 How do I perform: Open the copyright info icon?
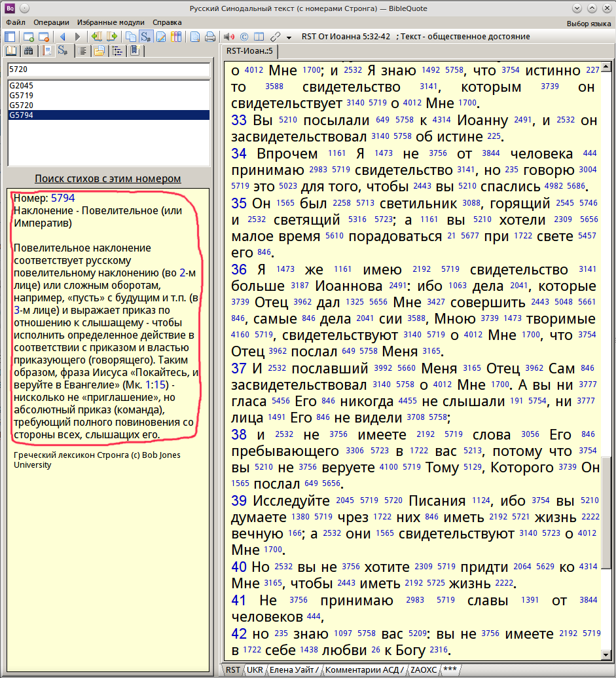click(x=244, y=37)
